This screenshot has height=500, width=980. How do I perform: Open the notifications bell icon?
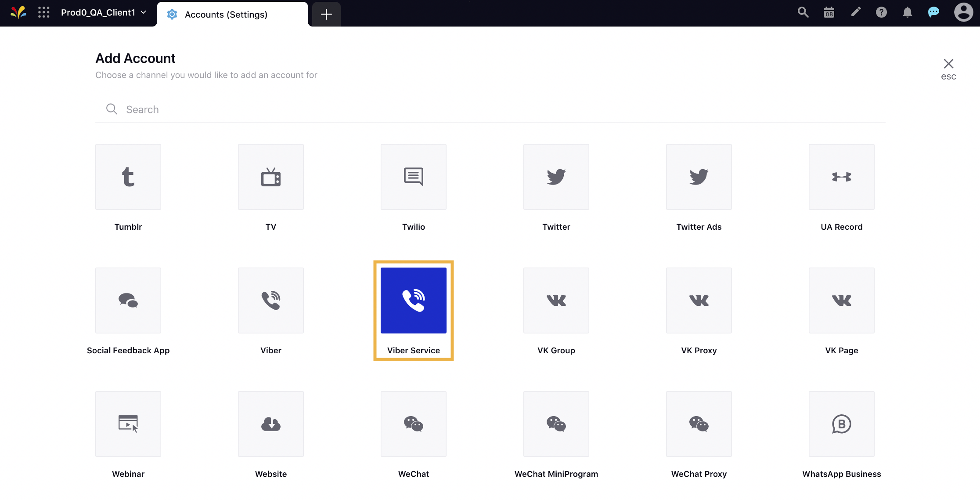click(x=908, y=12)
